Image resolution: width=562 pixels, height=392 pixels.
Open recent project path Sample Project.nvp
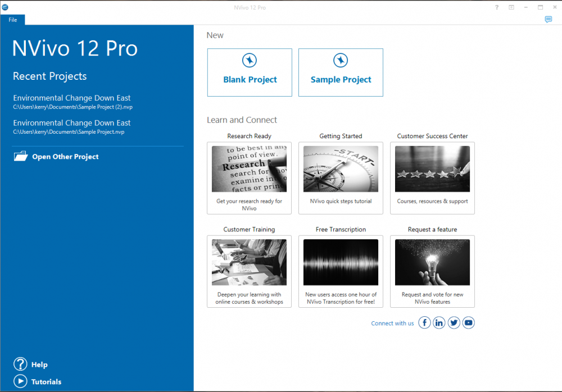(x=69, y=132)
